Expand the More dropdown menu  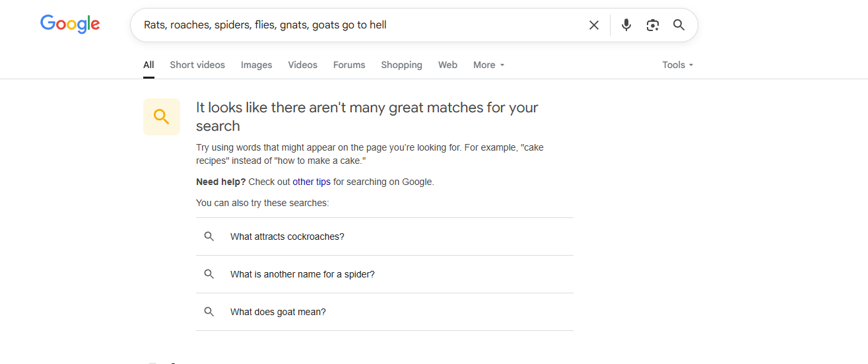[488, 65]
